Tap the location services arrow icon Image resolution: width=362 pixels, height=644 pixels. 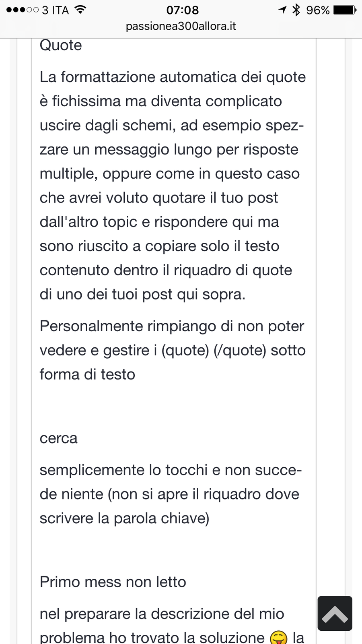coord(283,10)
